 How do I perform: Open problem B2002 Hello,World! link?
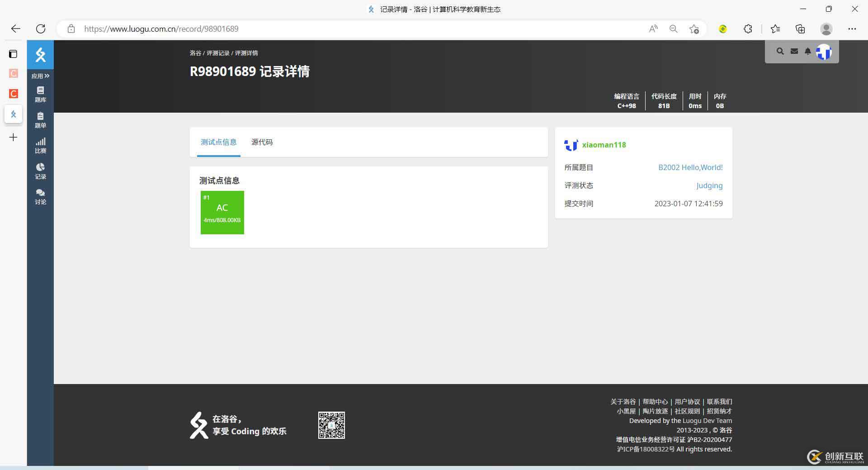690,167
